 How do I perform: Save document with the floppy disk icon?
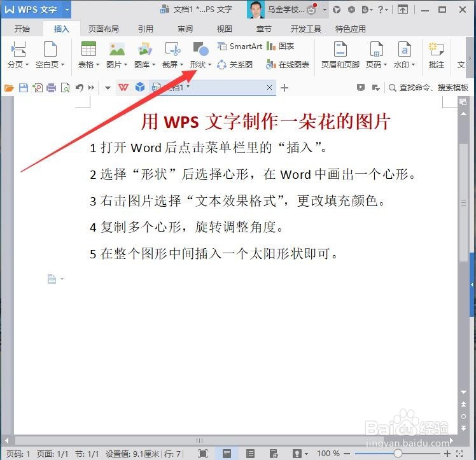[24, 88]
